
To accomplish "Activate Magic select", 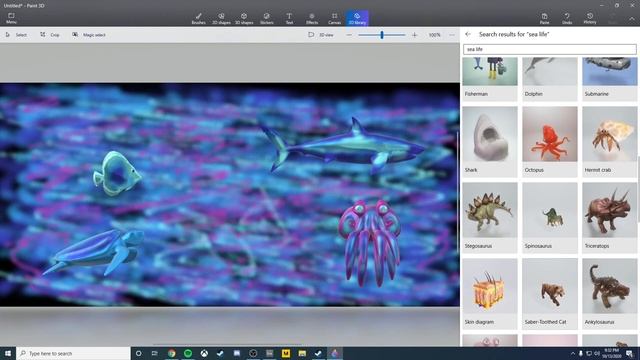I will (89, 35).
